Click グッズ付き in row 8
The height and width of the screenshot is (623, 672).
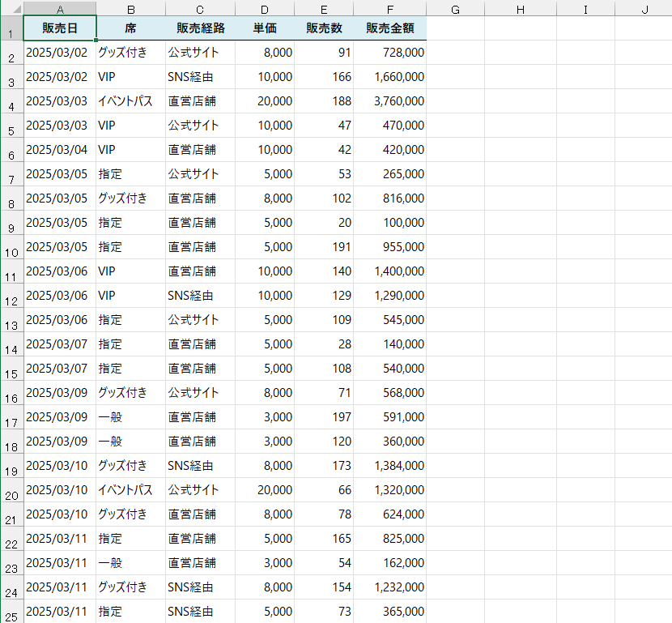pos(130,198)
